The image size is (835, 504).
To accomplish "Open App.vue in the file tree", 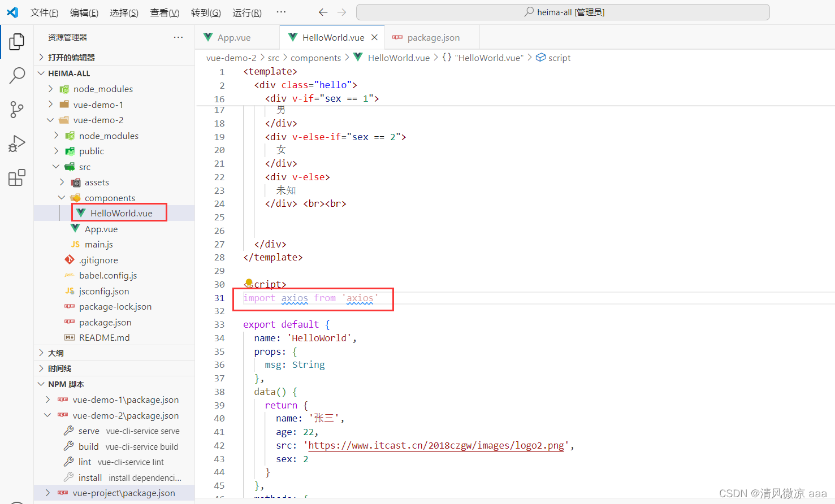I will point(101,229).
